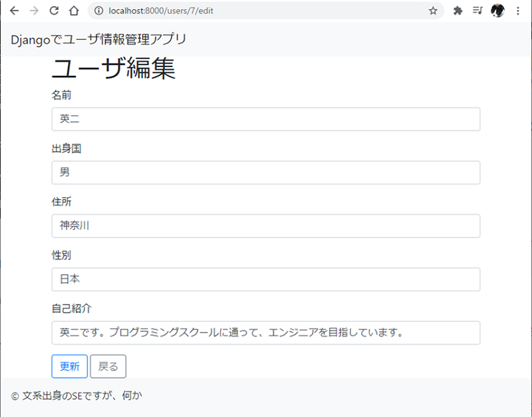This screenshot has width=532, height=417.
Task: Open the Djangoでユーザ情報管理アプリ navbar link
Action: [x=98, y=39]
